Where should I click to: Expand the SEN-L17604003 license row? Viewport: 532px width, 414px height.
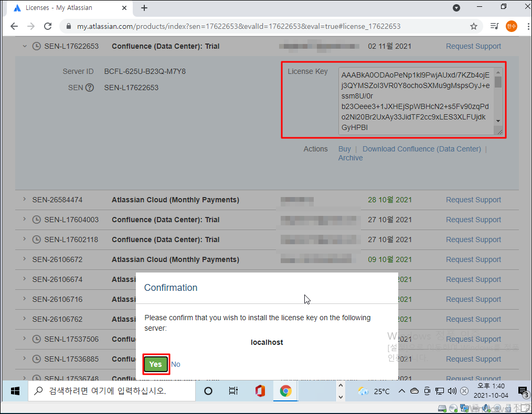pos(25,219)
